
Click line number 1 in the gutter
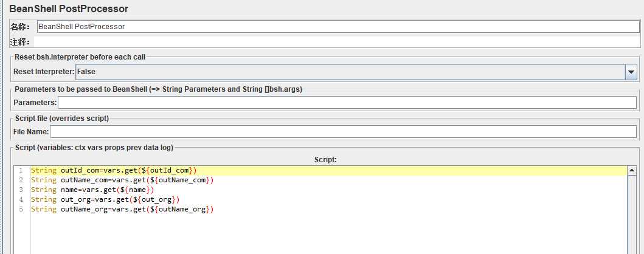[x=21, y=170]
